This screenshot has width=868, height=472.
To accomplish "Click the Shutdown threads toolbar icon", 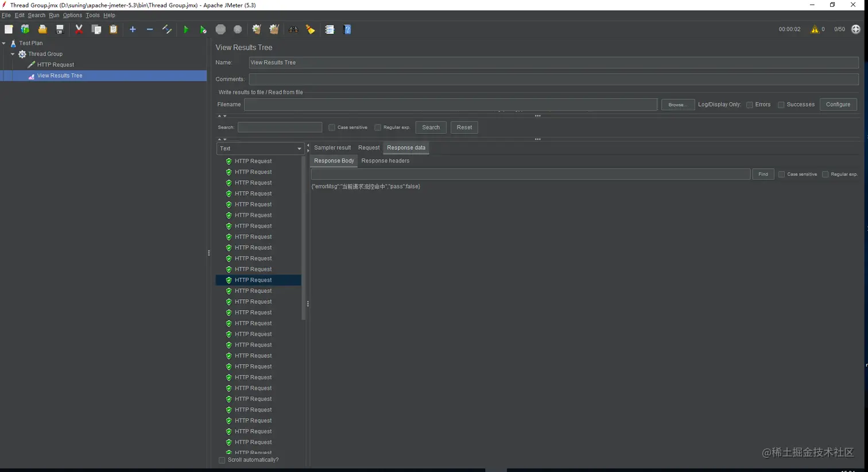I will tap(238, 29).
